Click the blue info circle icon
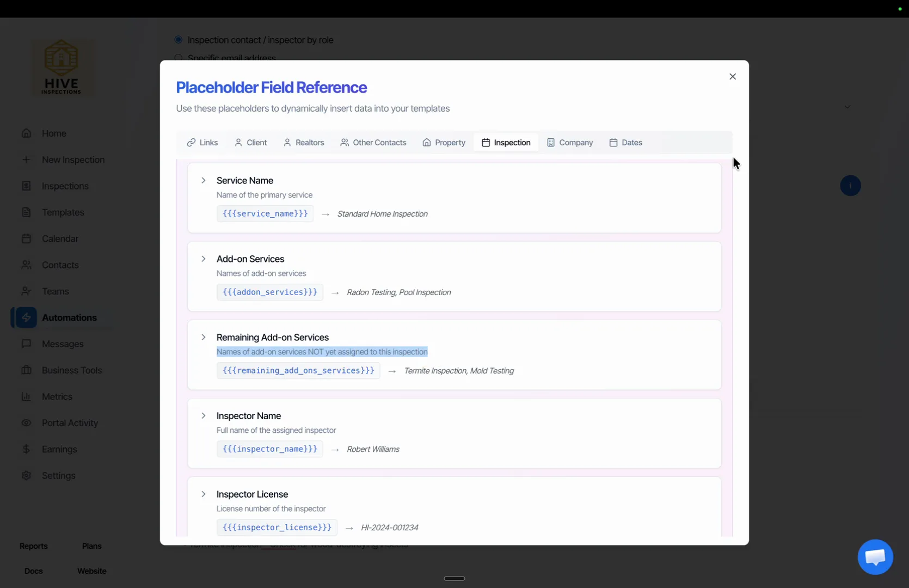The image size is (909, 588). (x=850, y=186)
